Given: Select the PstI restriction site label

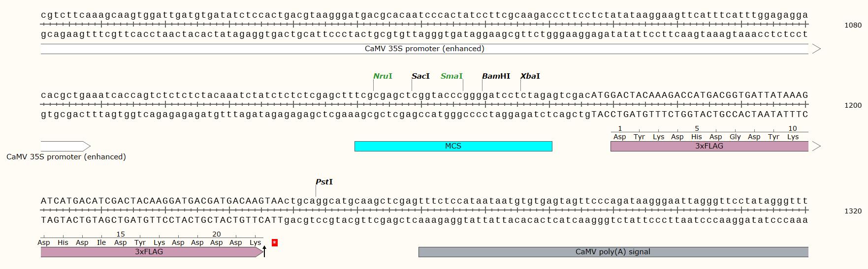Looking at the screenshot, I should point(324,182).
